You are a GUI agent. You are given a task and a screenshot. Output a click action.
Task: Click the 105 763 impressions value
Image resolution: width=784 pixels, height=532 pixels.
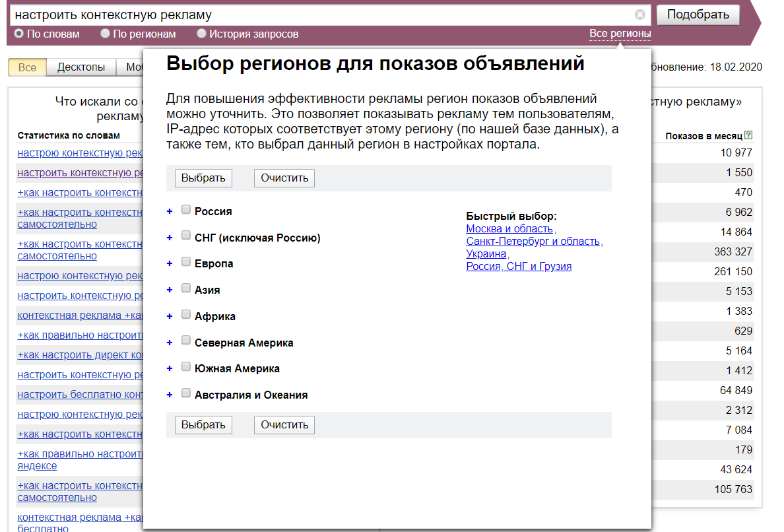(x=733, y=490)
